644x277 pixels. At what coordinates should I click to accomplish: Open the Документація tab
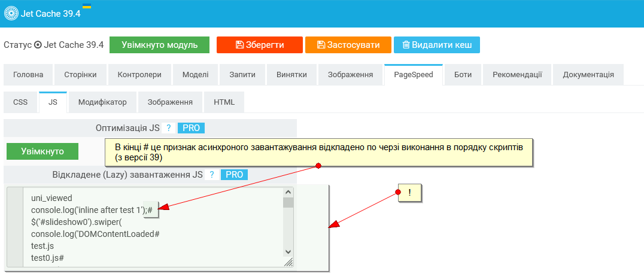click(x=588, y=75)
